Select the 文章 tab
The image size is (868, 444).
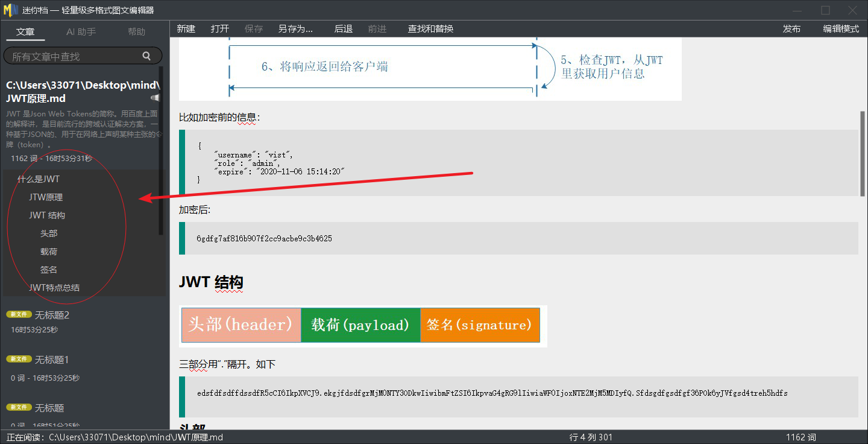[25, 32]
